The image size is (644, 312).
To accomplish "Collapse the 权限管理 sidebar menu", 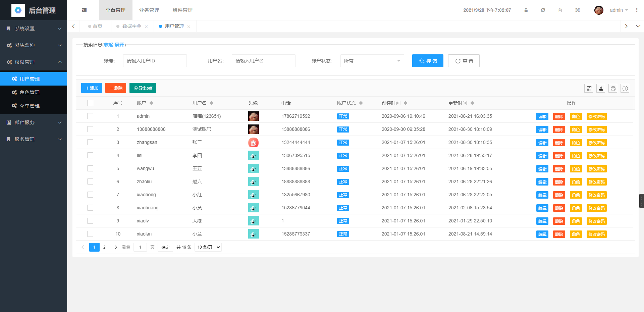I will (34, 62).
